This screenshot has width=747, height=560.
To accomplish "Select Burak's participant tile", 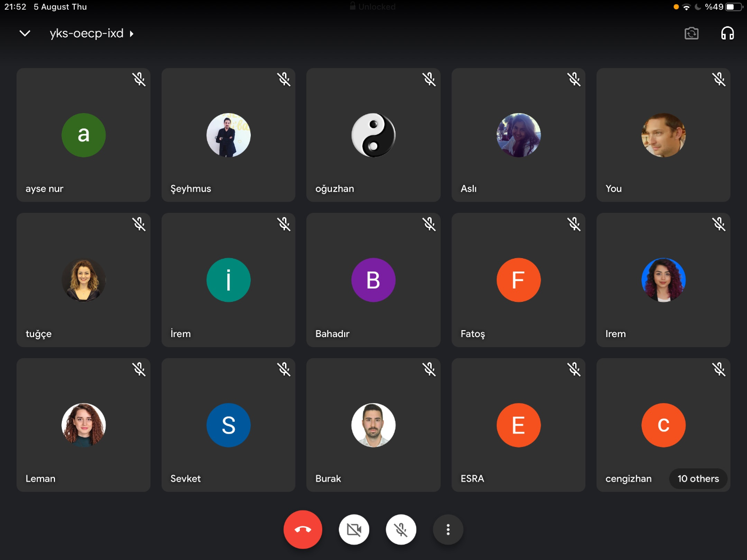I will pyautogui.click(x=373, y=425).
